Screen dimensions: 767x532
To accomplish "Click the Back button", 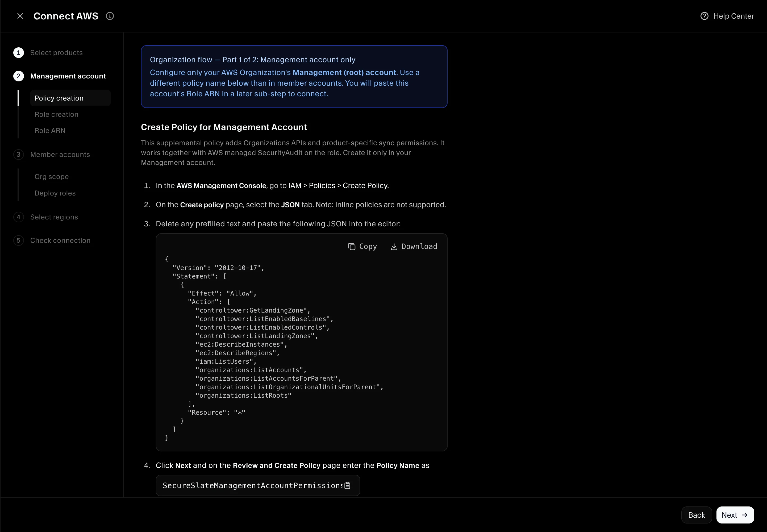I will [696, 515].
